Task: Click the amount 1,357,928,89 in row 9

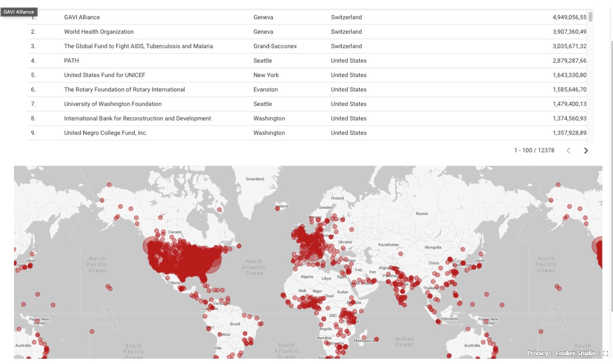Action: click(x=570, y=133)
